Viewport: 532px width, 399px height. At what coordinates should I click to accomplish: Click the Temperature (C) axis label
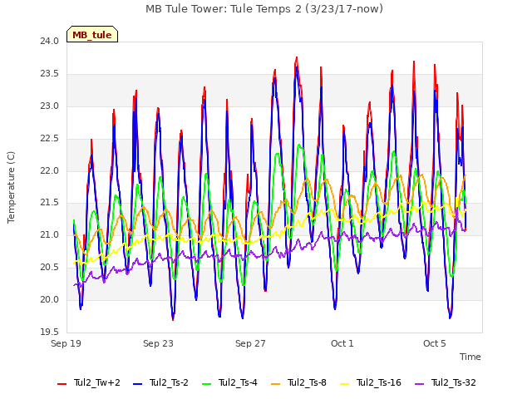(11, 187)
